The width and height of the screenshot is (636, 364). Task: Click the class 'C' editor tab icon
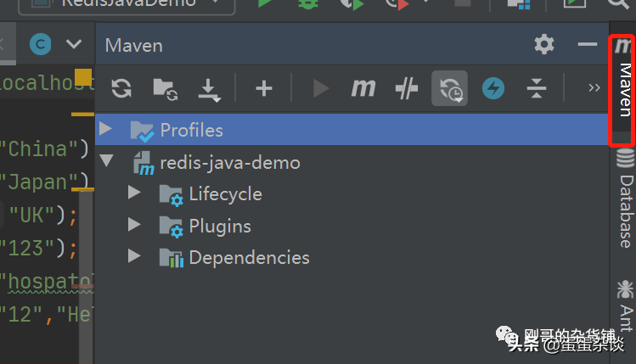coord(40,44)
